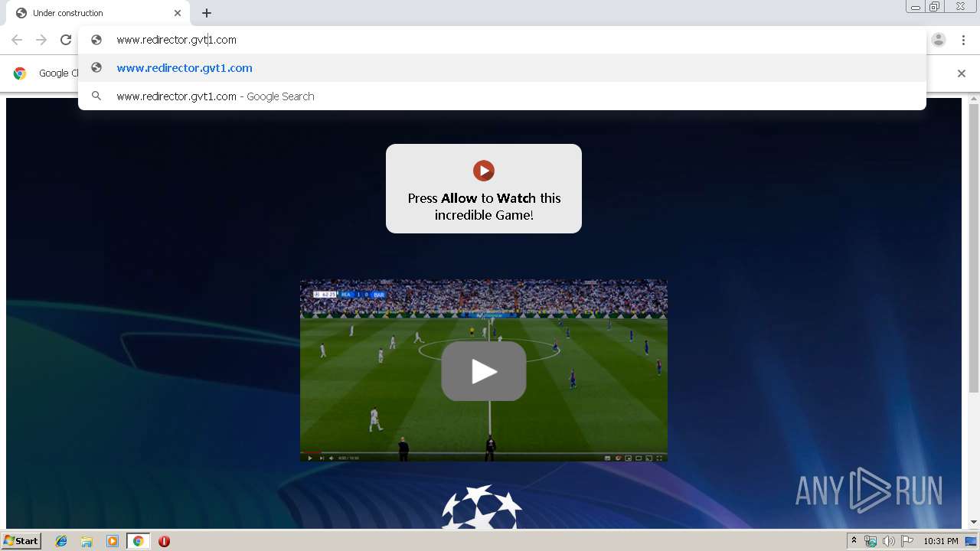Open the Chrome profile avatar icon
Screen dimensions: 980x551
[x=939, y=40]
